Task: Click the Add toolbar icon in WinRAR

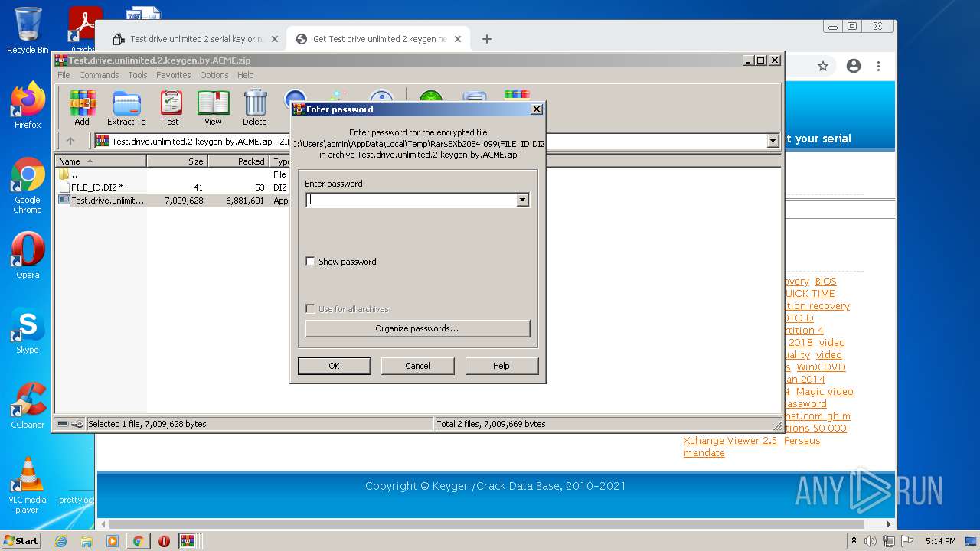Action: tap(82, 108)
